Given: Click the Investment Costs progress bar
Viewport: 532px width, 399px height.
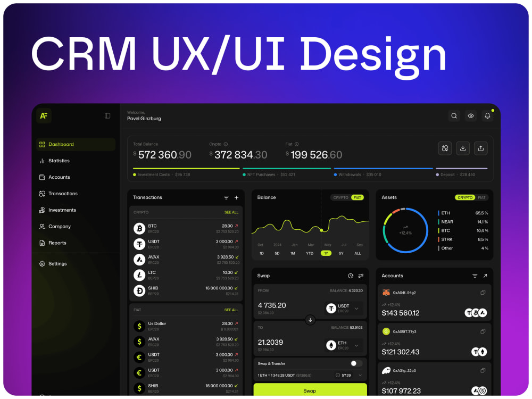Looking at the screenshot, I should 186,168.
